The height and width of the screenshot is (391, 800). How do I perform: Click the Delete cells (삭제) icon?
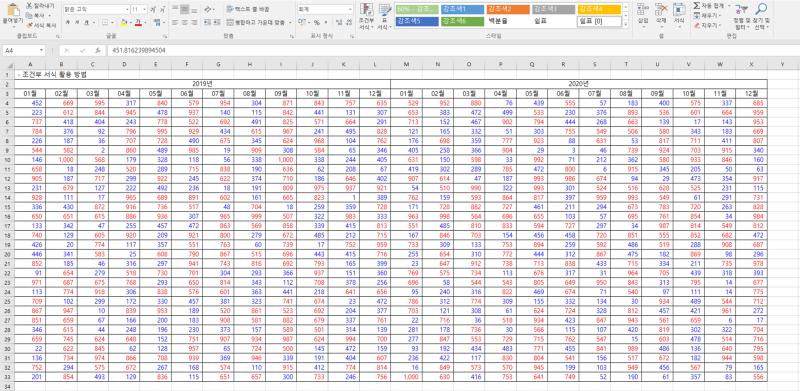pos(661,9)
